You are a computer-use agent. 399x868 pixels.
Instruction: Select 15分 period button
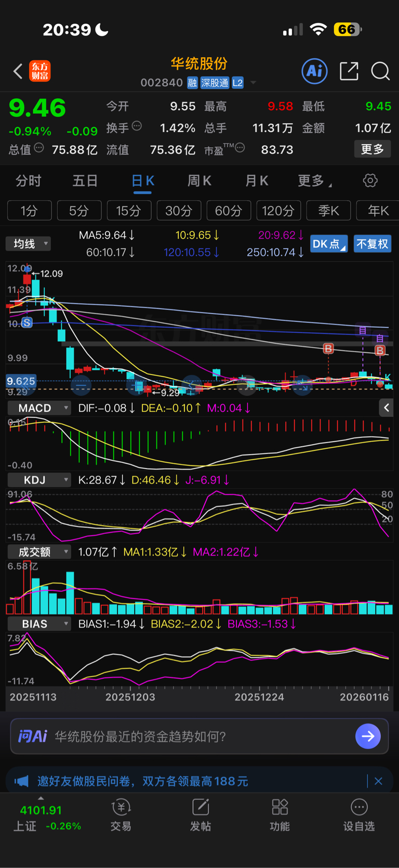[x=129, y=211]
